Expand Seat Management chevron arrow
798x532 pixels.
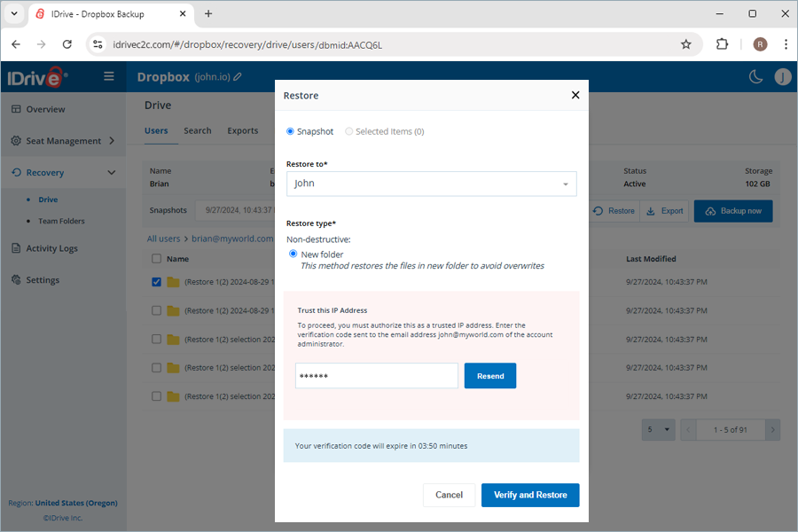(x=112, y=140)
